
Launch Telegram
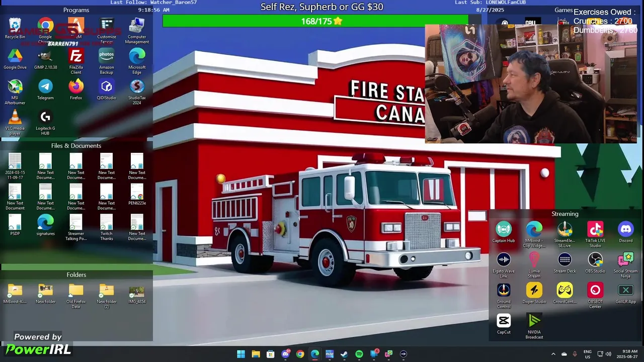[x=45, y=89]
